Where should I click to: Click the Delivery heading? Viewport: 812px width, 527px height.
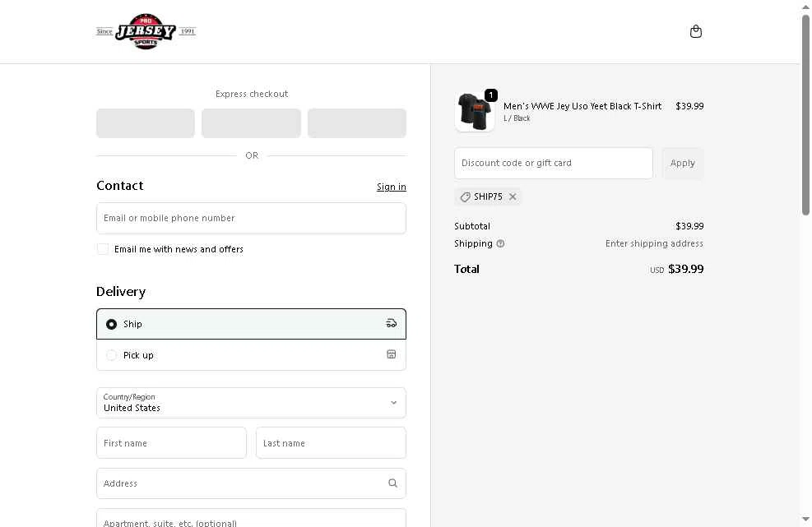(121, 292)
